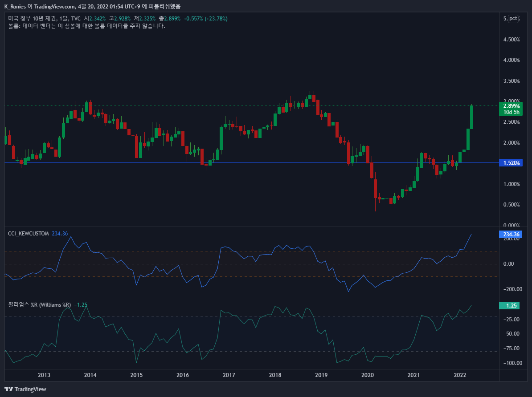Click the green 2.899% current price label

click(511, 106)
